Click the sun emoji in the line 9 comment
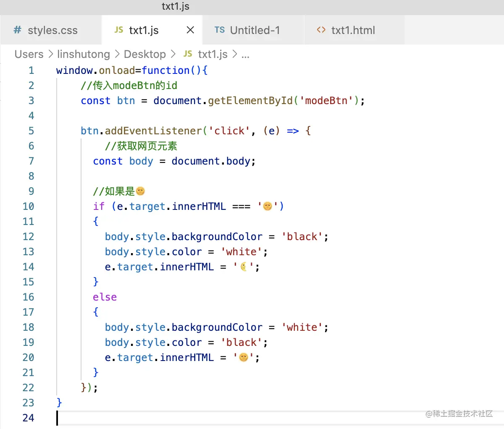The image size is (504, 429). pyautogui.click(x=140, y=191)
